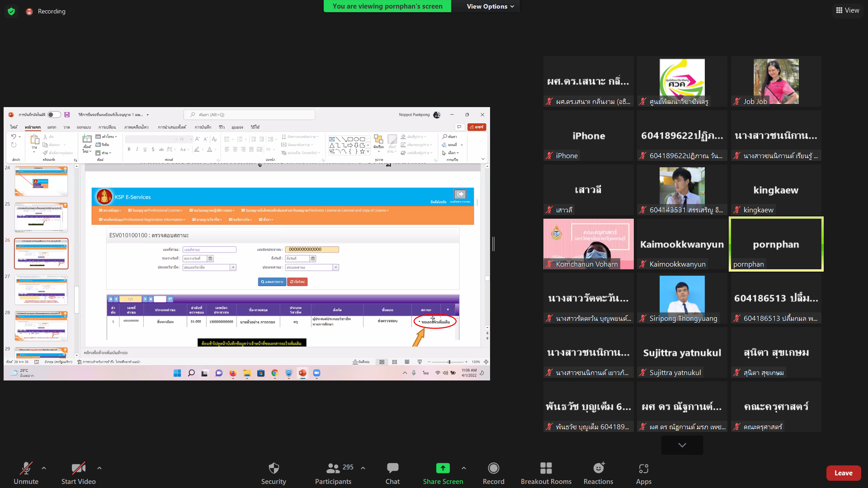Open the Chat panel
Screen dimensions: 868x488
click(x=392, y=469)
